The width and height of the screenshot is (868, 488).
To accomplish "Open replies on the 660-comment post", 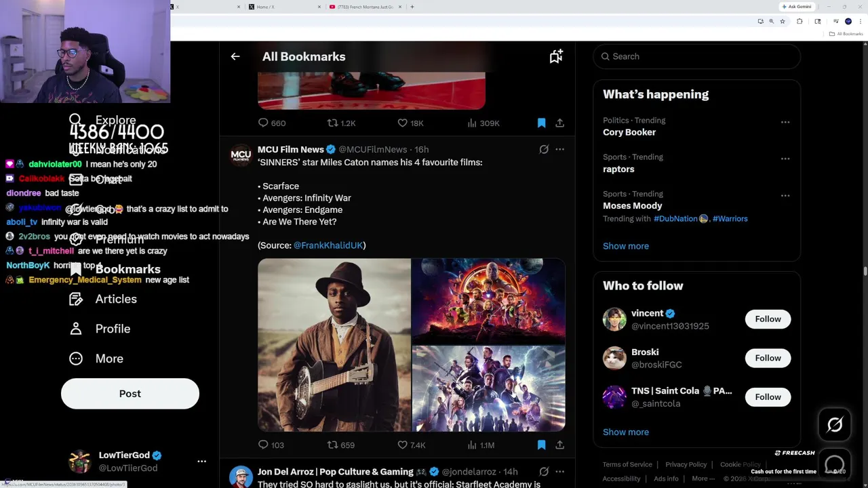I will (271, 123).
